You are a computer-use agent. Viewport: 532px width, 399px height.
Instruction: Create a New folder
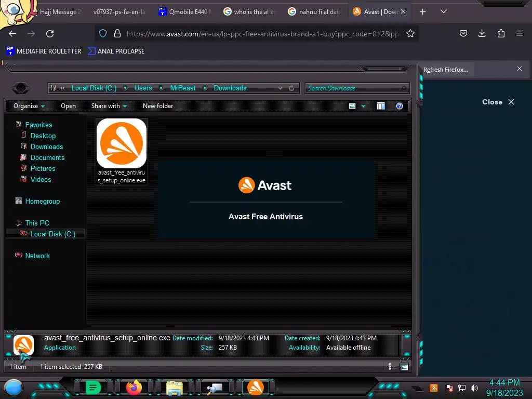(158, 106)
